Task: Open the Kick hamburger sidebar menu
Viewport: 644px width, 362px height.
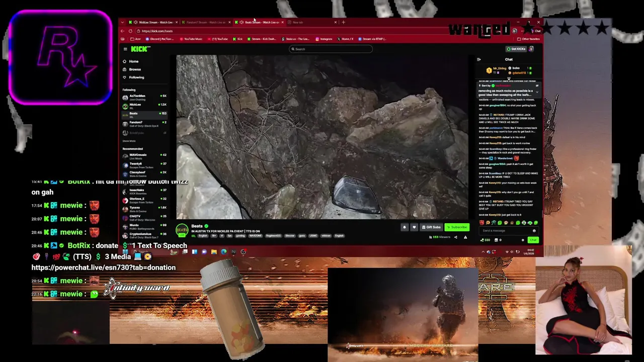Action: [125, 49]
